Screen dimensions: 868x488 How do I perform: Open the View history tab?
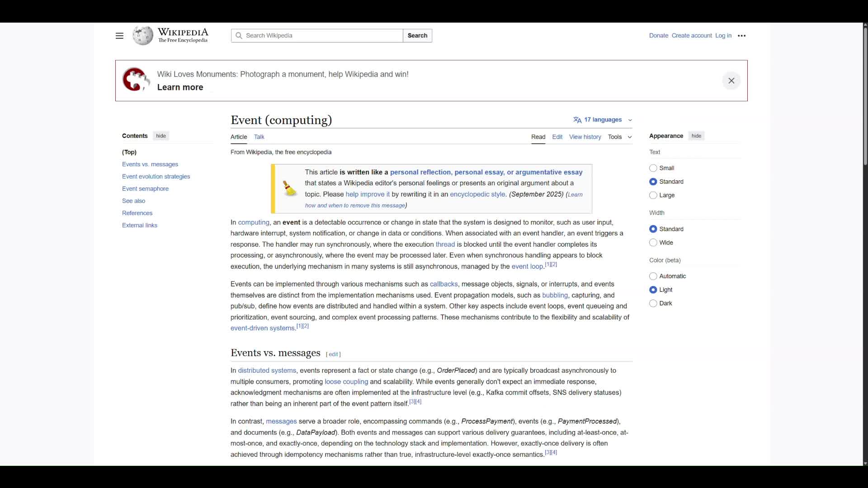pyautogui.click(x=585, y=137)
